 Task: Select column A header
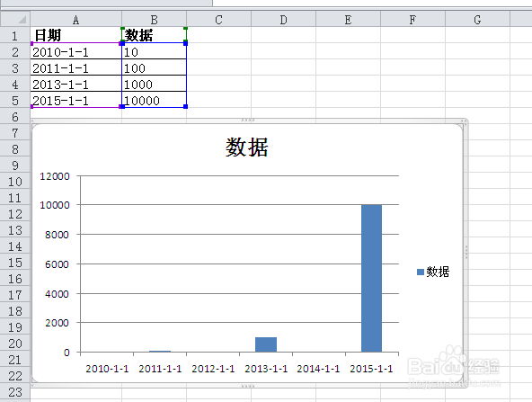coord(76,20)
